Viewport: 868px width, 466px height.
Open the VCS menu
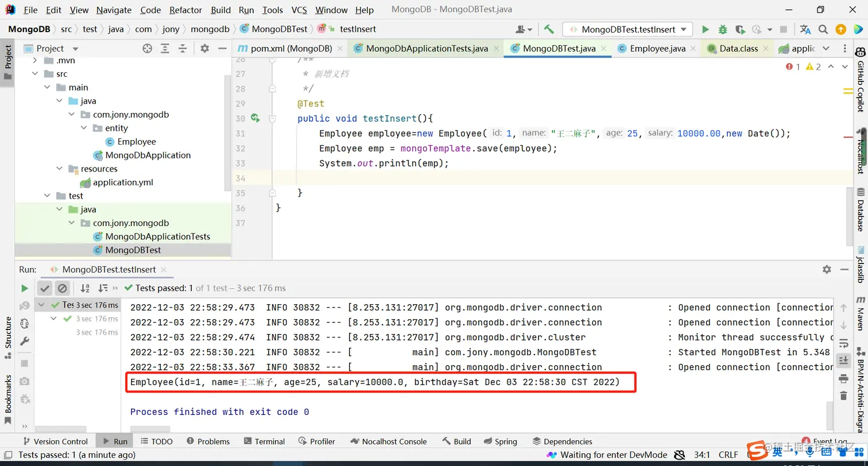coord(299,10)
